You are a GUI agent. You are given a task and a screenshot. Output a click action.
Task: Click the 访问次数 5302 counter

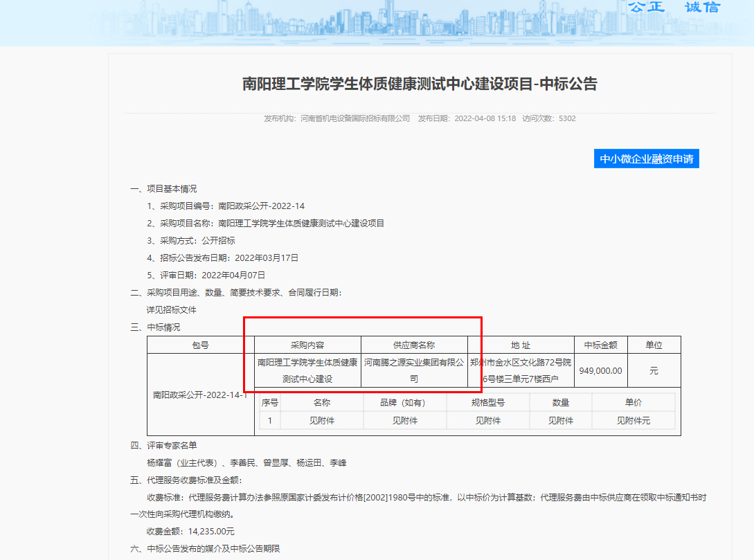(549, 118)
